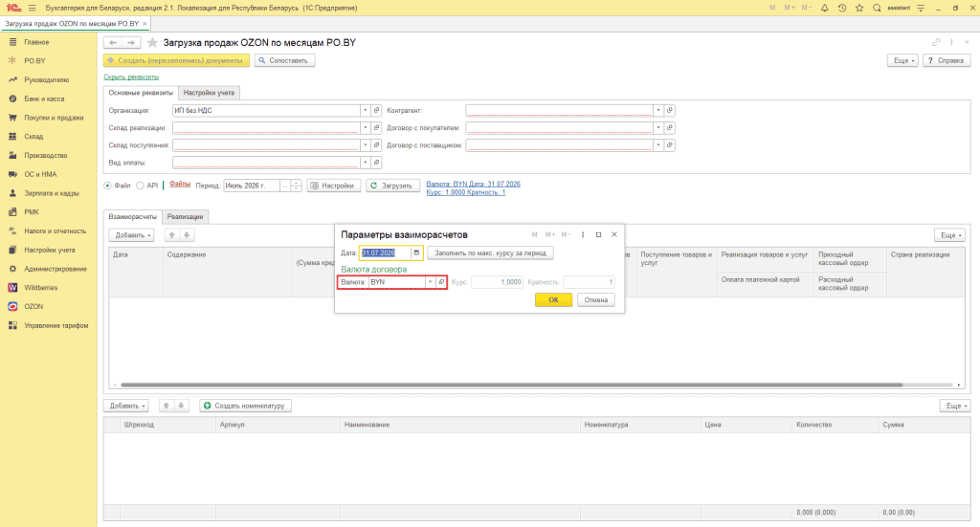Get link to form (chain icon)
The width and height of the screenshot is (980, 527).
pos(936,42)
